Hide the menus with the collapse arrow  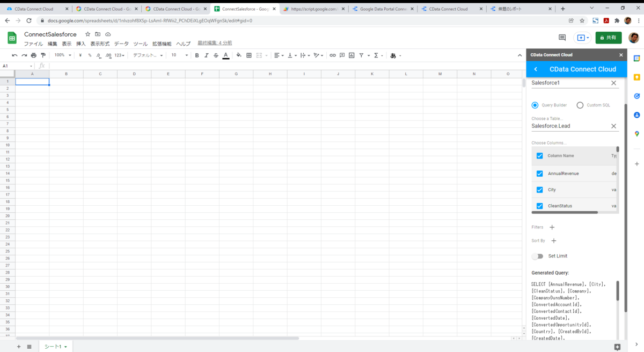point(519,55)
